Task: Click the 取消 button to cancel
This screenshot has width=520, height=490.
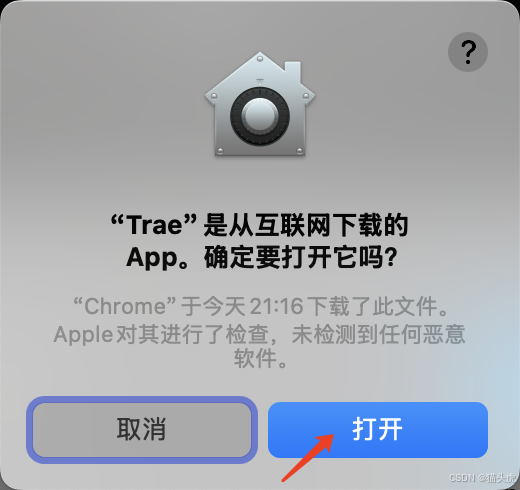Action: pyautogui.click(x=142, y=430)
